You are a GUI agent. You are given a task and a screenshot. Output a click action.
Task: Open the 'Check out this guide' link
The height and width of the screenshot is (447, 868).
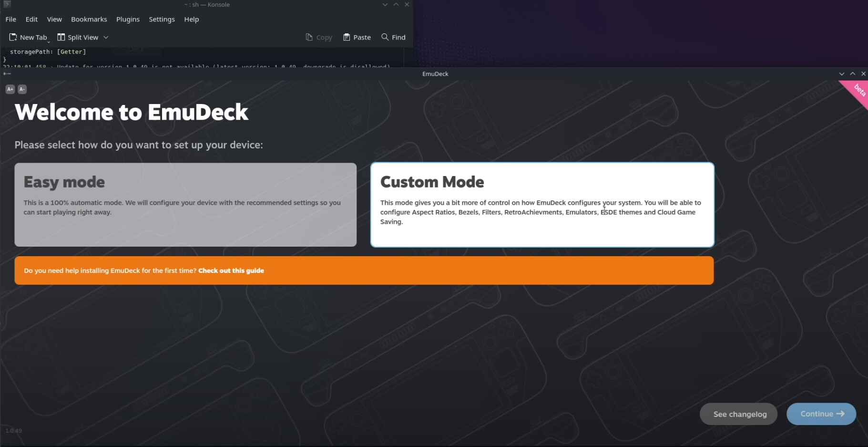(231, 270)
